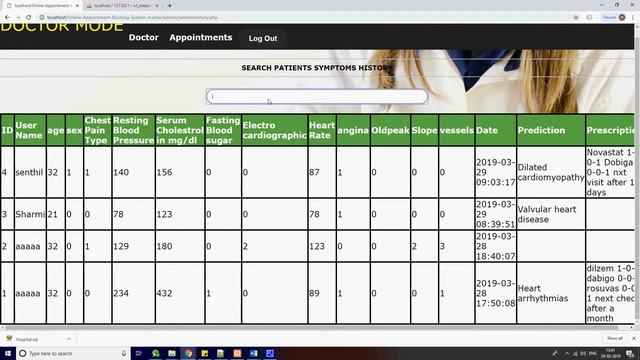
Task: Open Microsoft Word from the taskbar
Action: coord(253,353)
